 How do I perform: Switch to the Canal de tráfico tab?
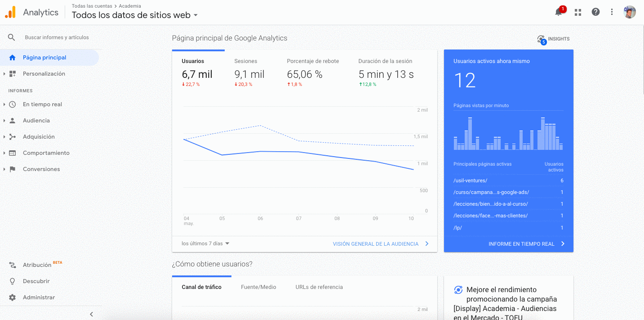(x=201, y=287)
